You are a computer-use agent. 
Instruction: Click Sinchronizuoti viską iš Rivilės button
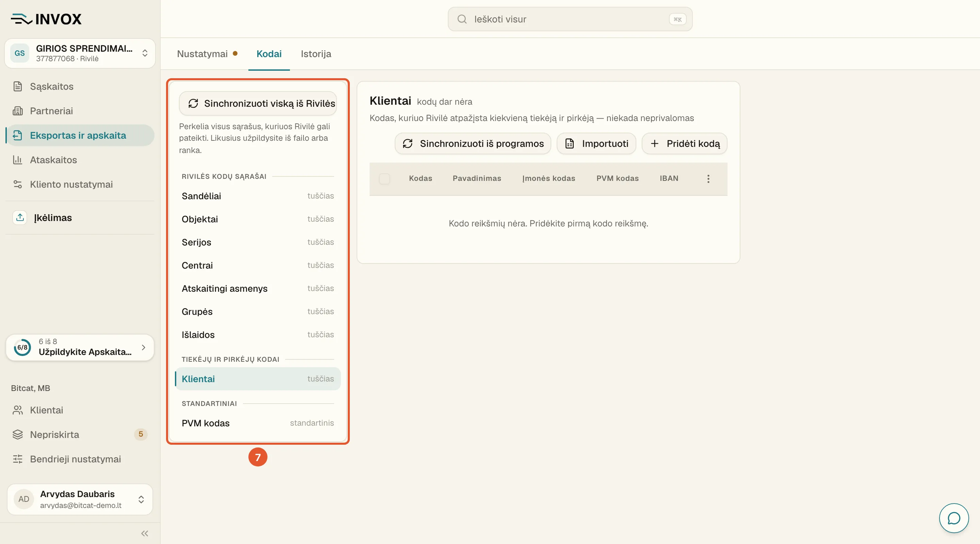click(x=258, y=103)
